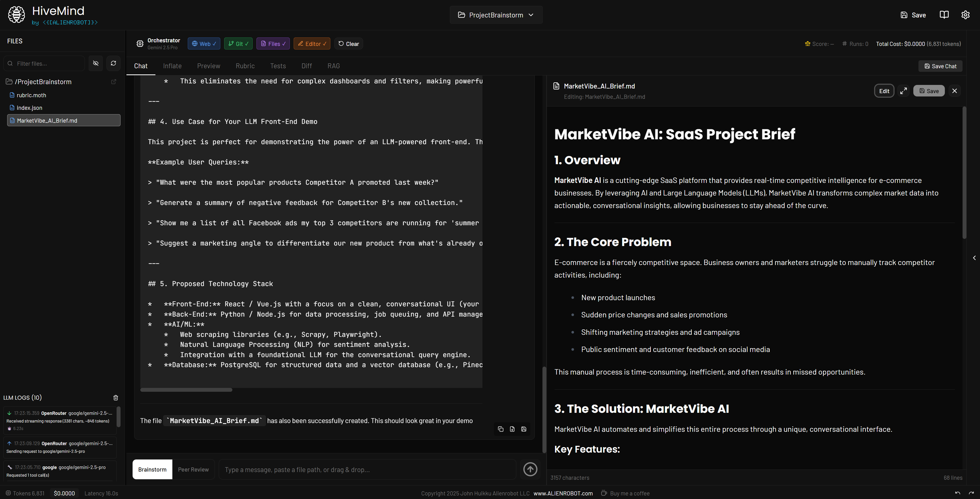Refresh the FILES list
Screen dimensions: 980x499
coord(113,63)
